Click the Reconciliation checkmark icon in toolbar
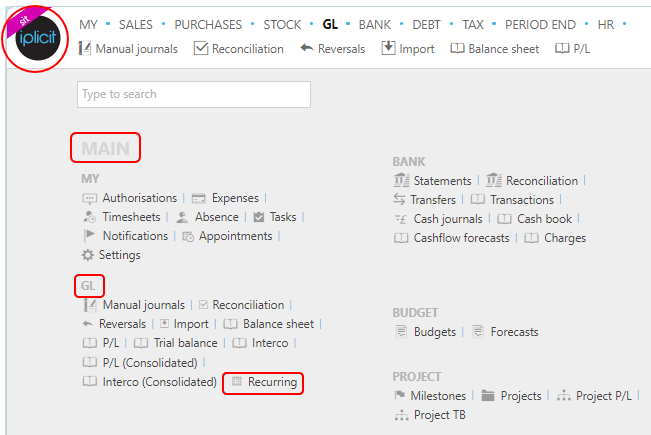651x435 pixels. point(201,49)
